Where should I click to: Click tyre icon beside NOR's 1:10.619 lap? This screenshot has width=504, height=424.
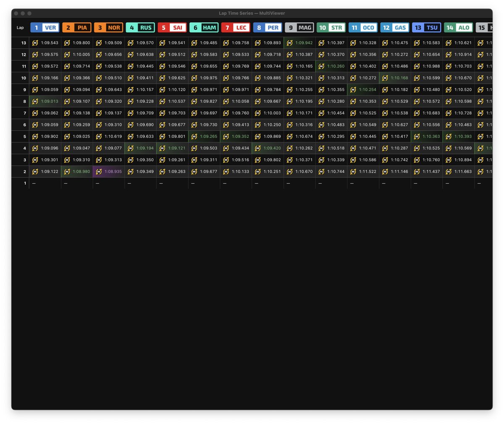click(x=99, y=137)
